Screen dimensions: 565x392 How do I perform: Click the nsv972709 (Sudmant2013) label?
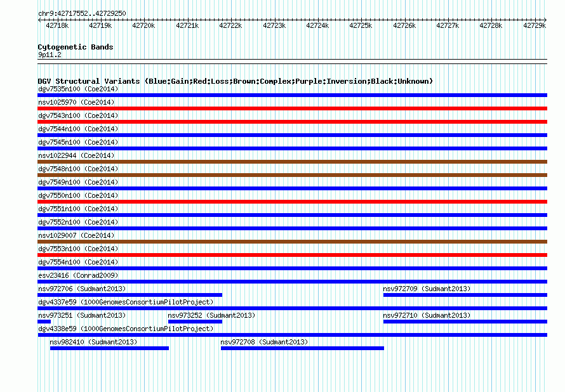[x=427, y=289]
